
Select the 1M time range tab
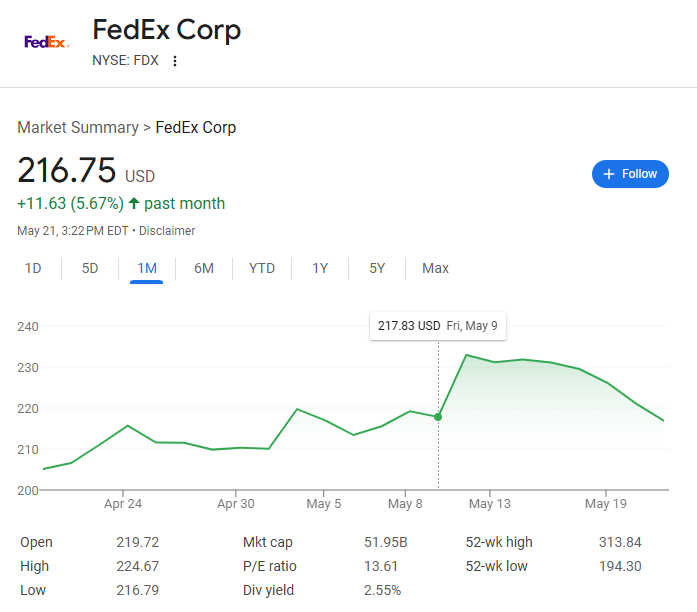pyautogui.click(x=147, y=268)
